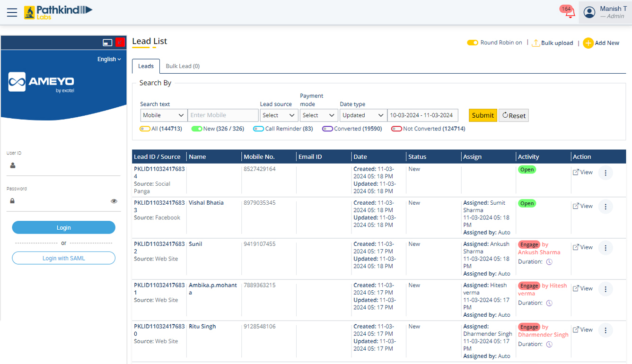Open the hamburger navigation menu
The image size is (632, 364).
(12, 12)
